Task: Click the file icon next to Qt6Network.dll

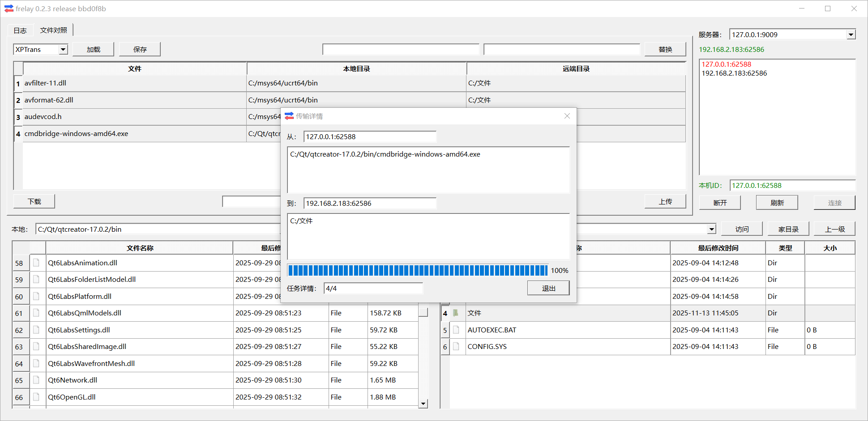Action: click(36, 380)
